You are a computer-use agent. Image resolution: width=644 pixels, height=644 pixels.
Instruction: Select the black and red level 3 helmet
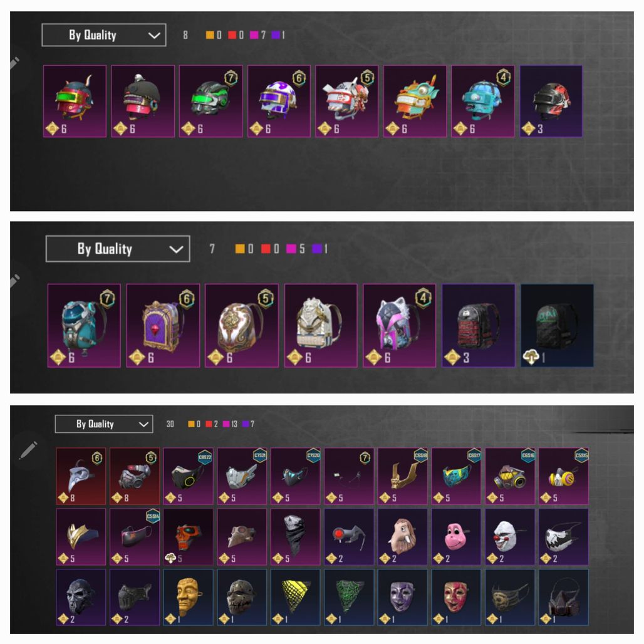click(x=551, y=101)
